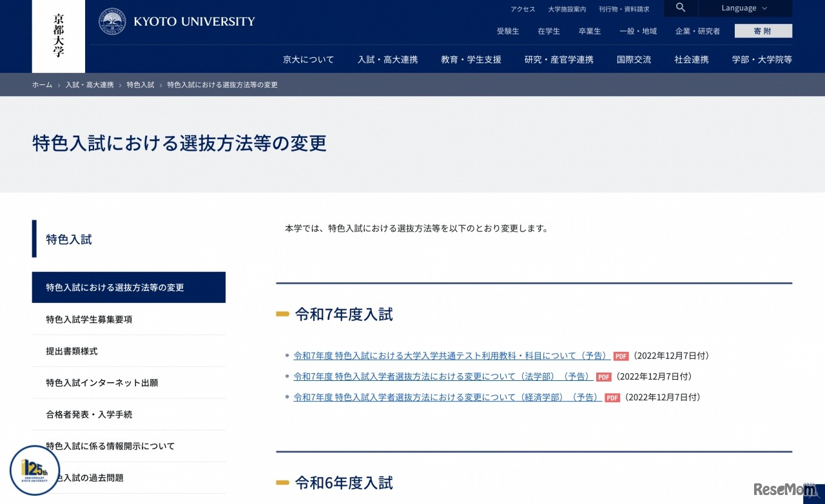Expand the 京大について menu
825x504 pixels.
[308, 59]
